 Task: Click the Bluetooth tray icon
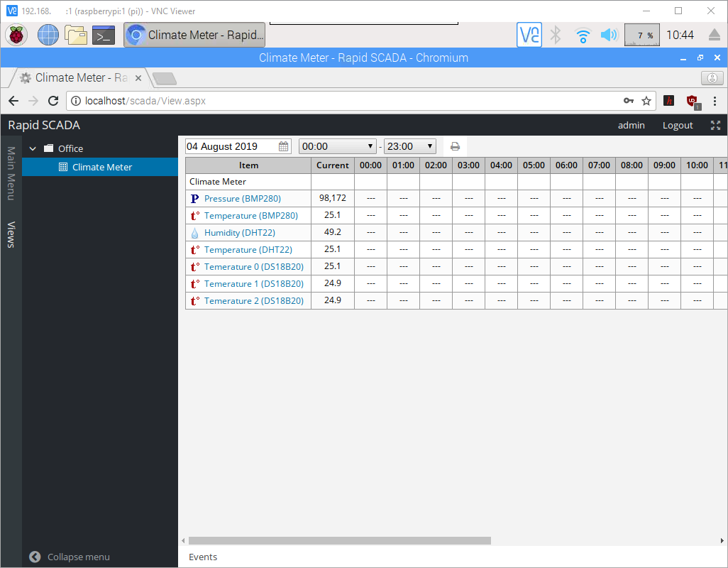tap(556, 35)
